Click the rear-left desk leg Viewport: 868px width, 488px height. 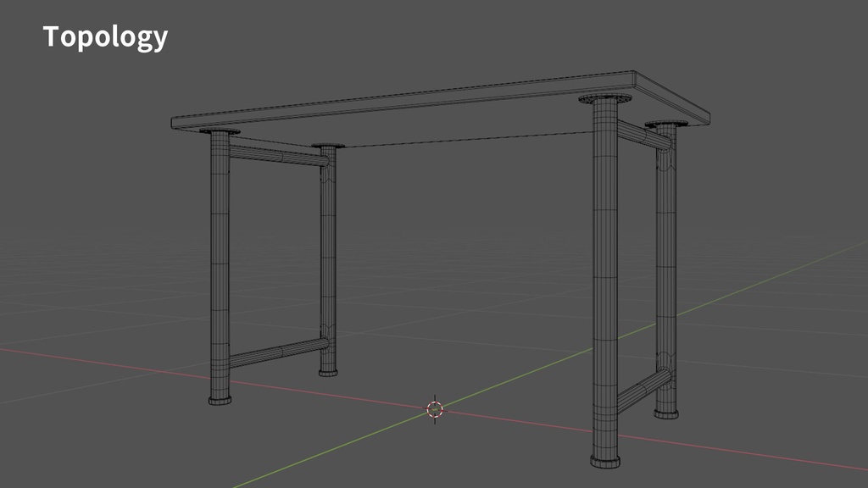click(324, 254)
